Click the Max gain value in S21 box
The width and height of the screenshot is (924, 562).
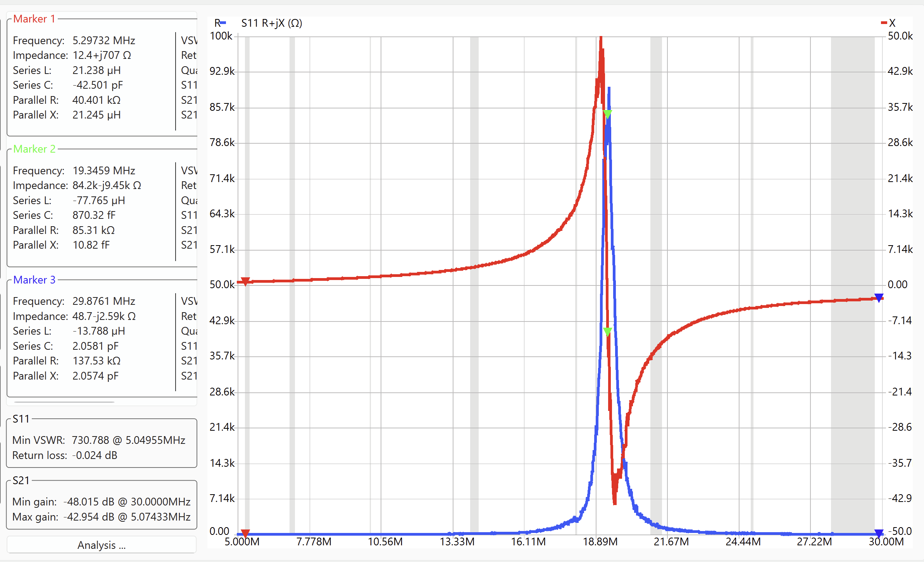pos(127,517)
